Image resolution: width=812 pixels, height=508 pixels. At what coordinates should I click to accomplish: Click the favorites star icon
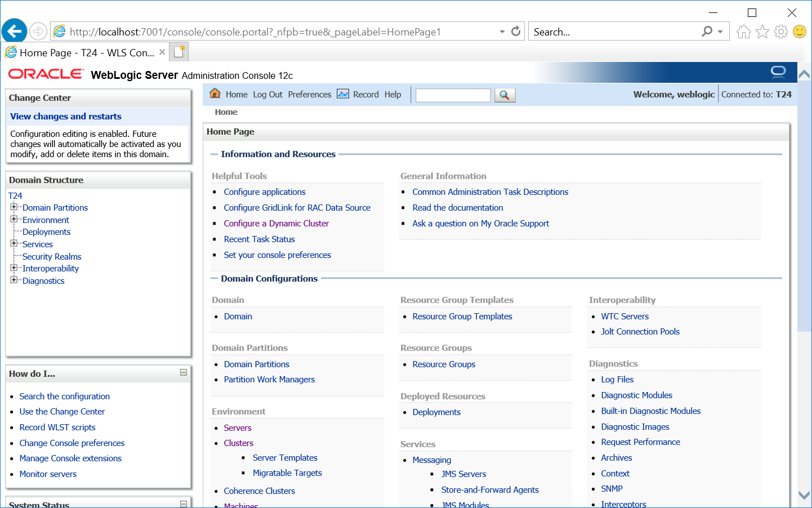click(762, 32)
